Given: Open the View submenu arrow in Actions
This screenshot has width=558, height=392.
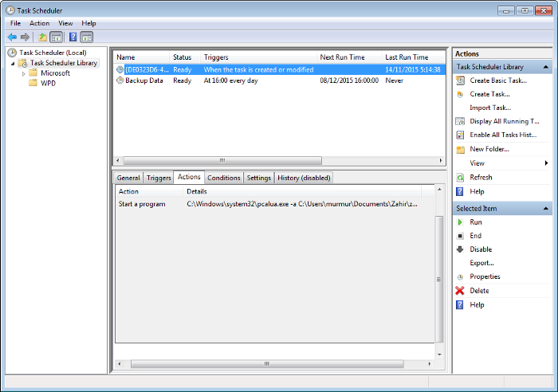Looking at the screenshot, I should click(x=546, y=163).
